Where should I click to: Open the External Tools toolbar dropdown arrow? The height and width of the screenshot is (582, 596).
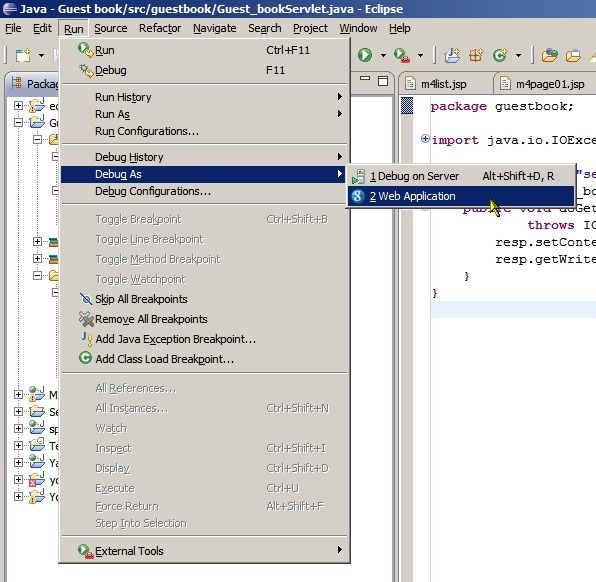pyautogui.click(x=420, y=56)
